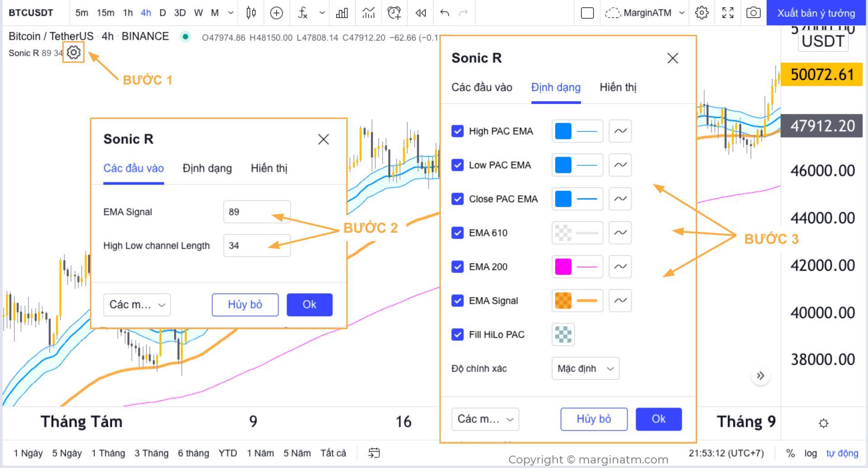Change the High PAC EMA blue color swatch

(x=563, y=131)
